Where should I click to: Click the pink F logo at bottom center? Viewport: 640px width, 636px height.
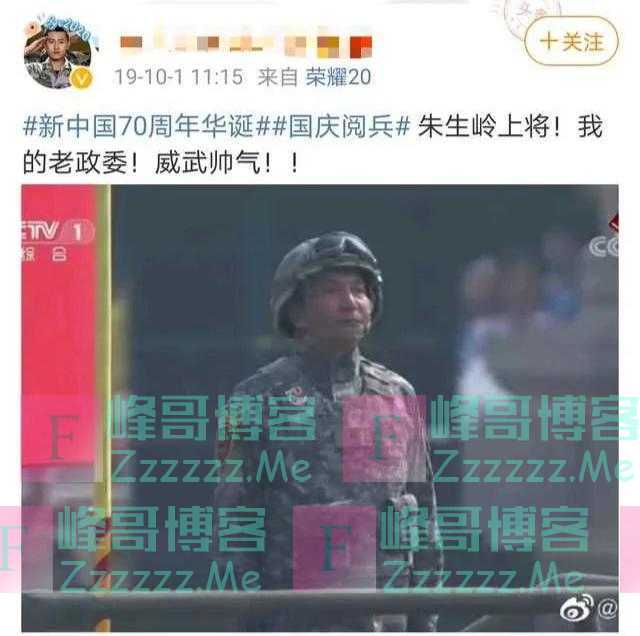[x=334, y=546]
